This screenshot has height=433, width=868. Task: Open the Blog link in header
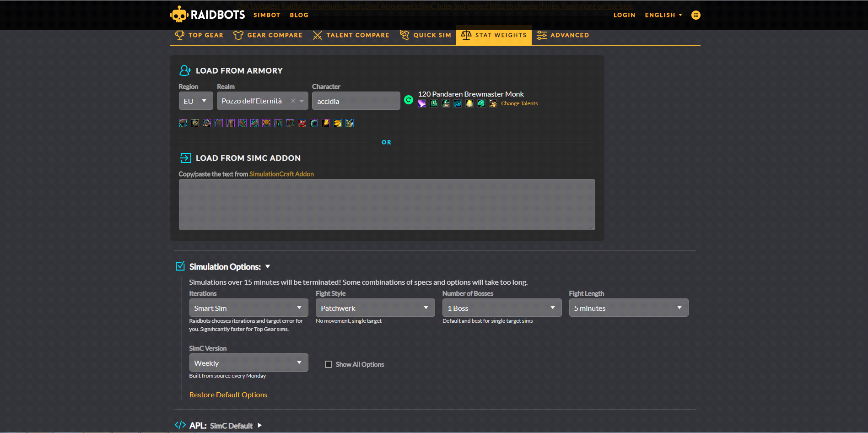299,15
